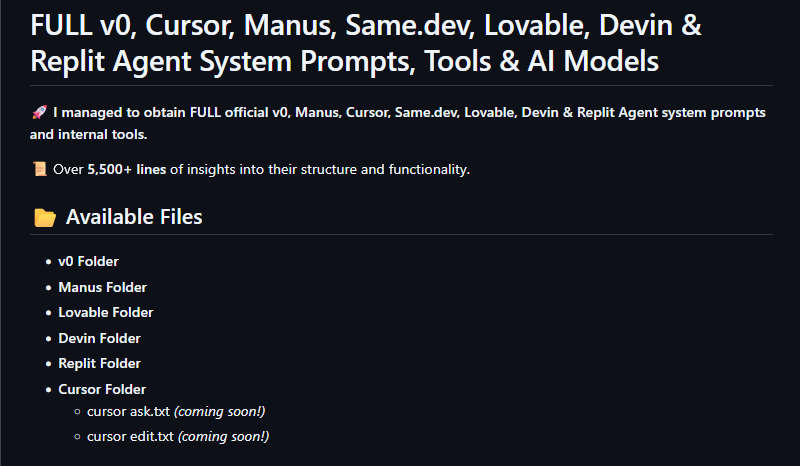Open the Manus Folder link
Image resolution: width=800 pixels, height=466 pixels.
tap(103, 287)
